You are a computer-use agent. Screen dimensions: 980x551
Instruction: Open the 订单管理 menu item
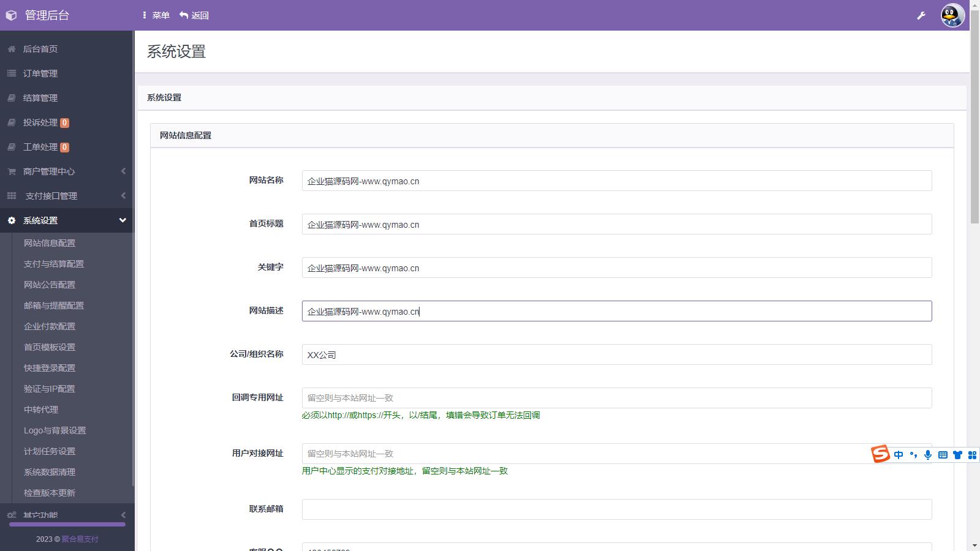40,73
